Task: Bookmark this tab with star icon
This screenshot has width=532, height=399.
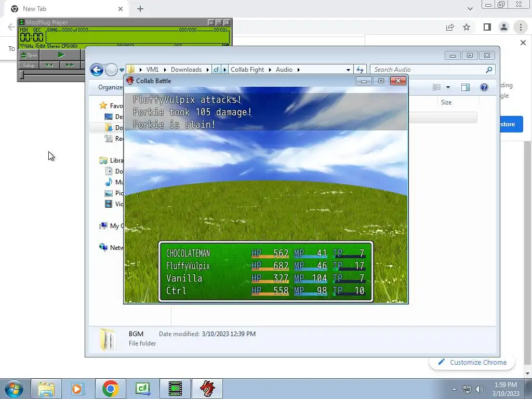Action: point(467,27)
